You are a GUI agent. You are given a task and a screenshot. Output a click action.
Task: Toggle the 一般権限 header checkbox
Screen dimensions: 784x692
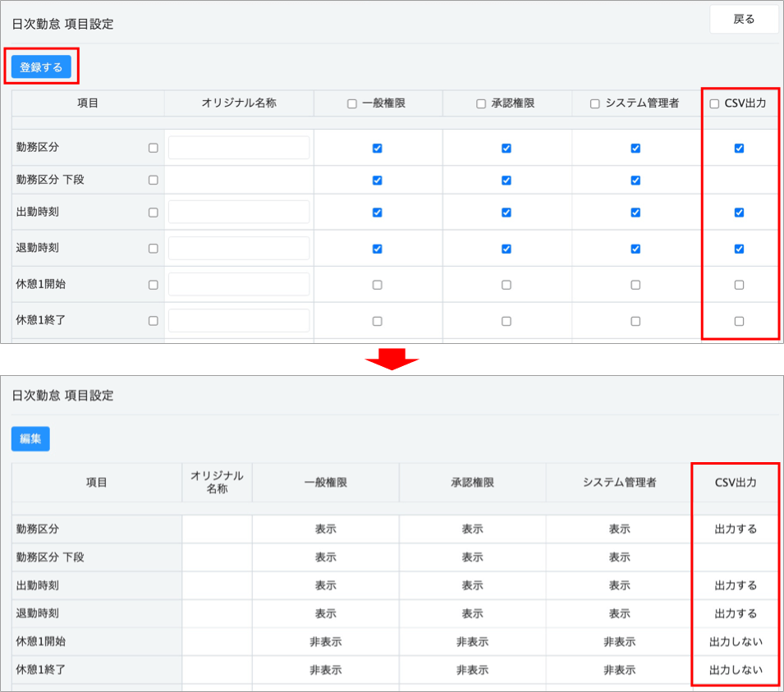click(x=352, y=104)
